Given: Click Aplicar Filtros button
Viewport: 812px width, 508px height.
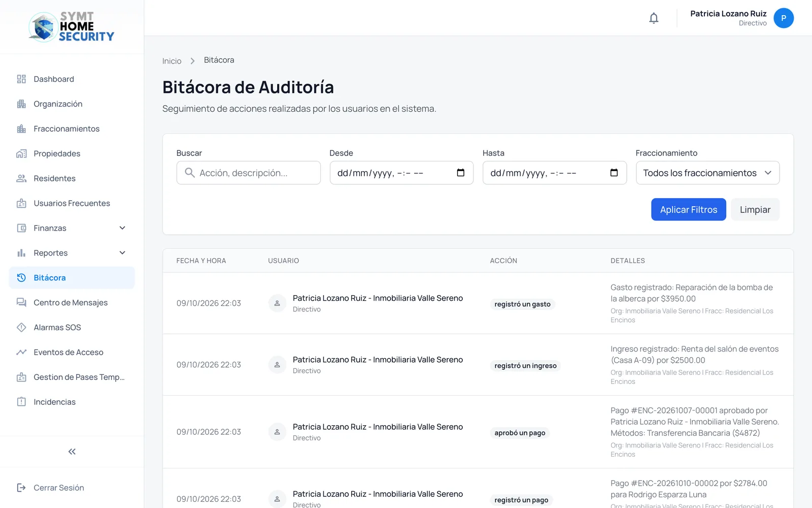Looking at the screenshot, I should tap(688, 209).
